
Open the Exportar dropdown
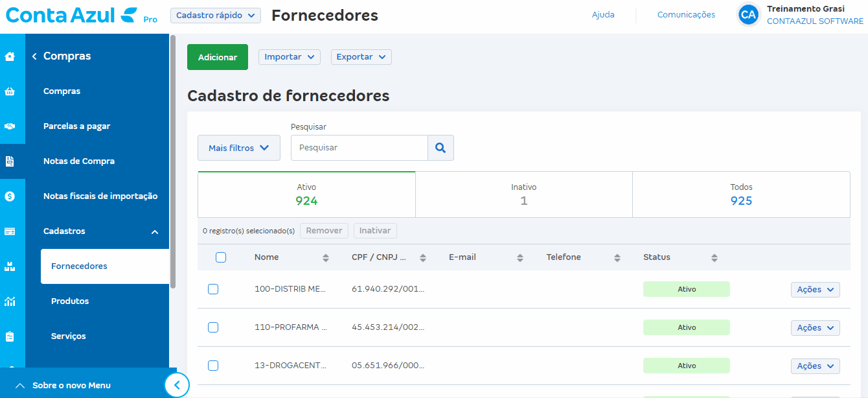[x=361, y=57]
